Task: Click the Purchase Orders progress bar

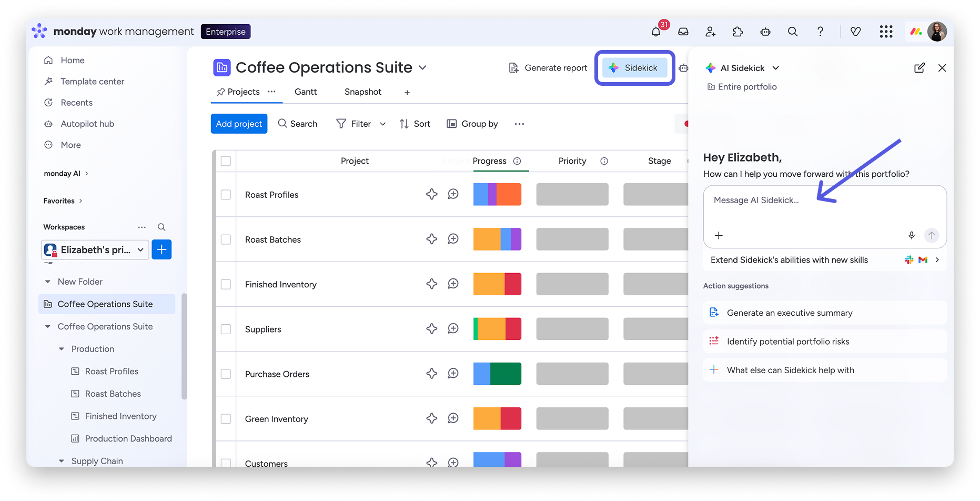Action: click(497, 374)
